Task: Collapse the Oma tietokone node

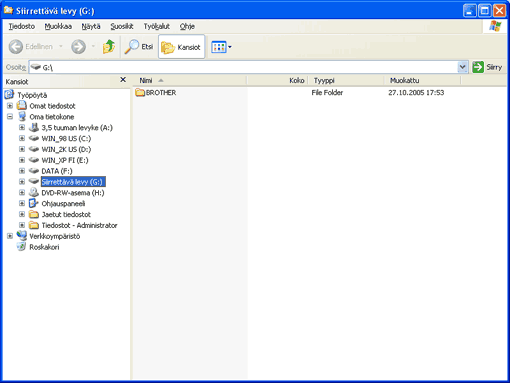Action: tap(10, 117)
